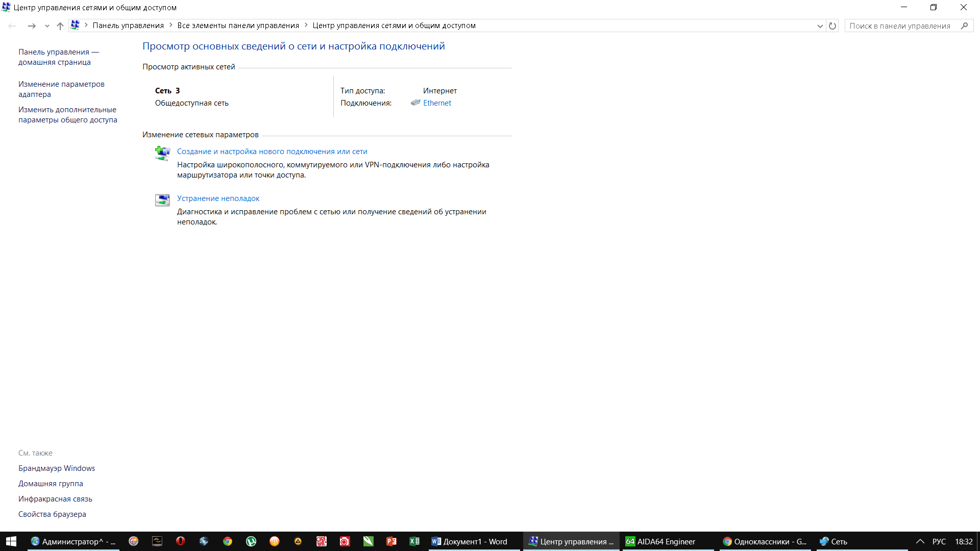Click the Все элементы панели управления breadcrumb
980x551 pixels.
(x=238, y=26)
